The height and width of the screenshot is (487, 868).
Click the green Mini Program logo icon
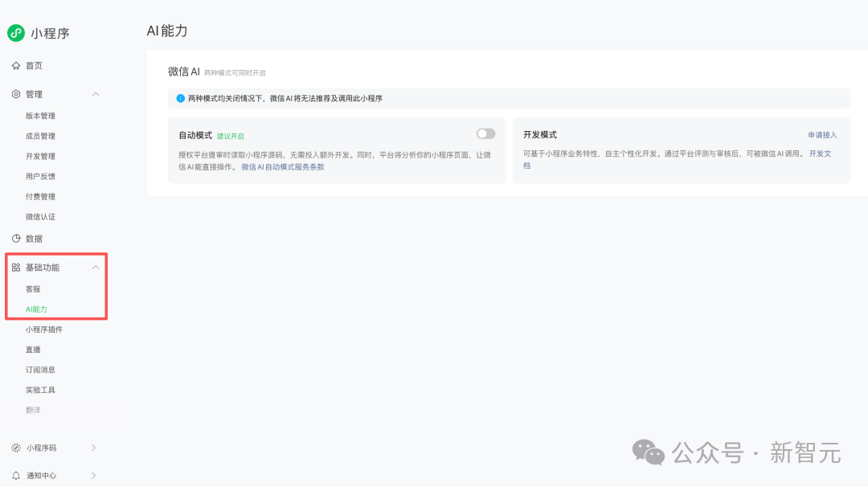(x=16, y=33)
